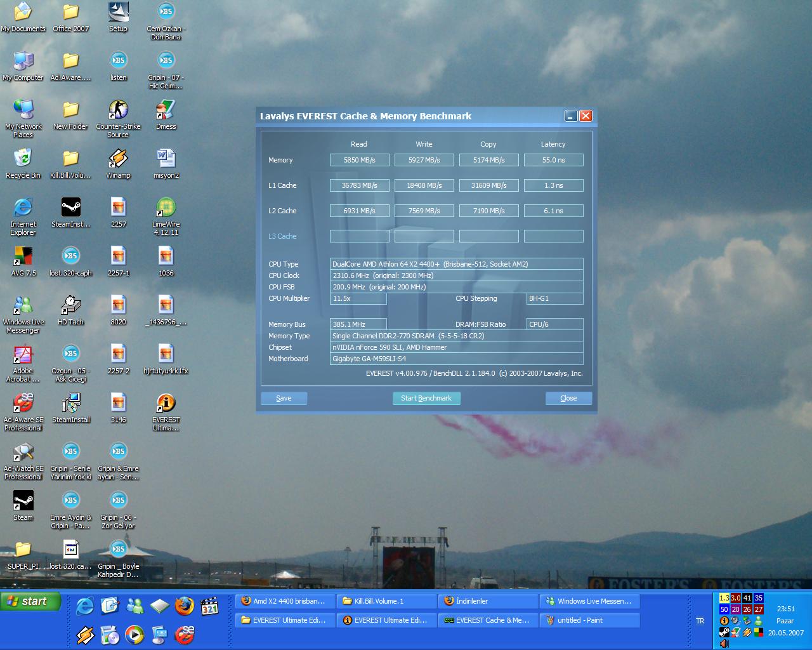Select the misyon2 Word document
Screen dimensions: 812x650
click(166, 164)
